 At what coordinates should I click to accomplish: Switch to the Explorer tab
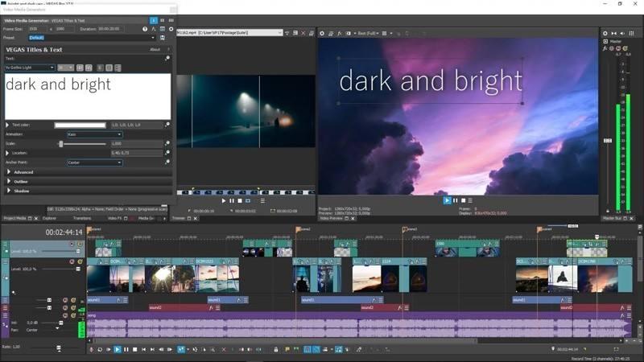(x=49, y=218)
